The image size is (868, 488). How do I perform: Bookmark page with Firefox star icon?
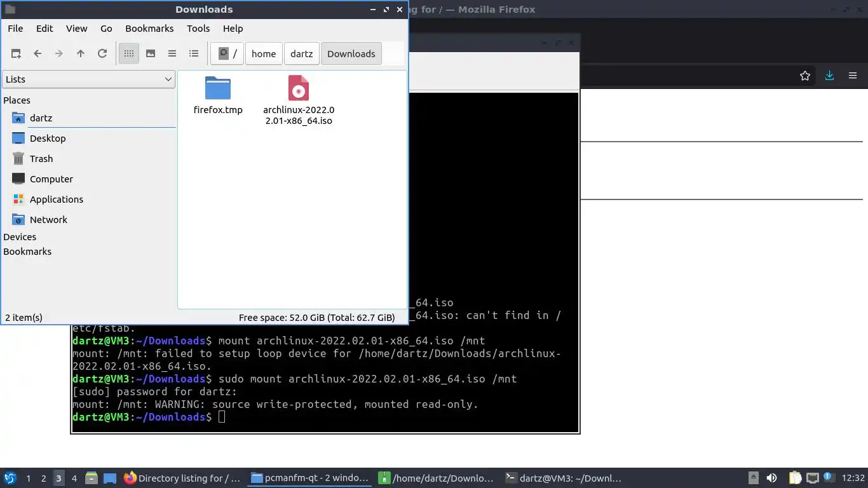pyautogui.click(x=805, y=76)
